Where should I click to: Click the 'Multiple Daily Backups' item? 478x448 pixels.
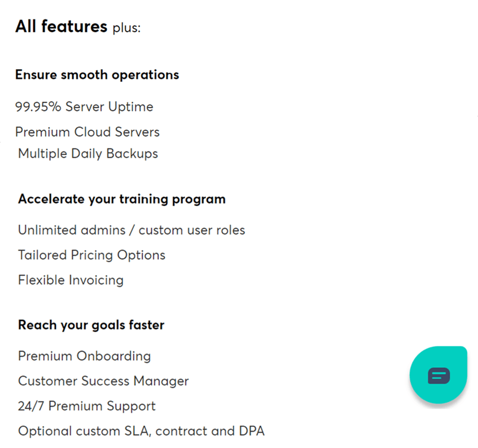click(88, 154)
